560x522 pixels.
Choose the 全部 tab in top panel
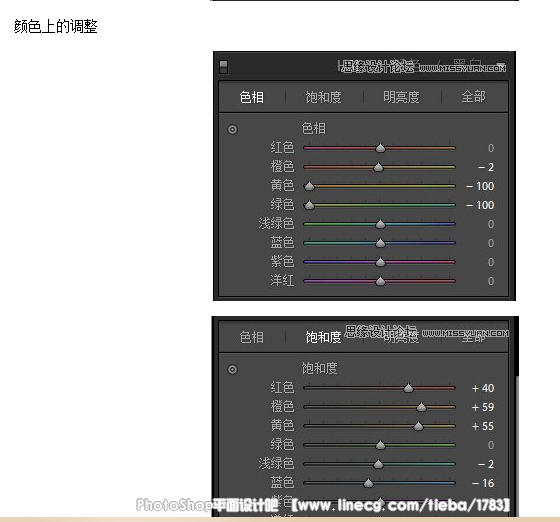[x=473, y=97]
